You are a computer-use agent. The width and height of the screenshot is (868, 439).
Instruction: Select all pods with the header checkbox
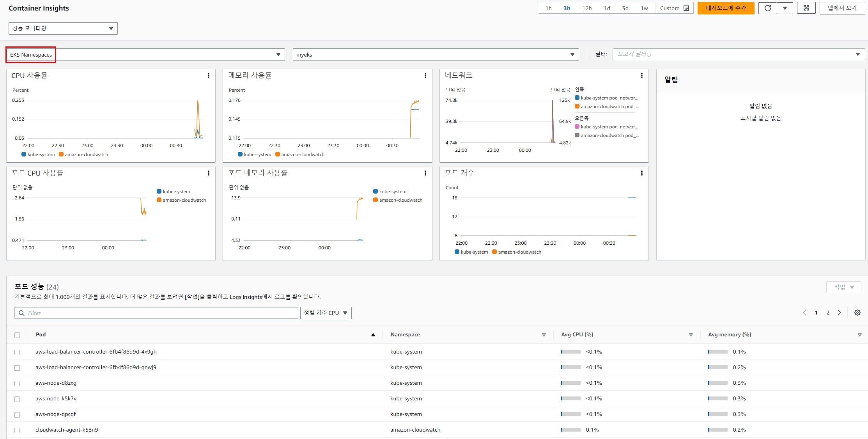17,335
